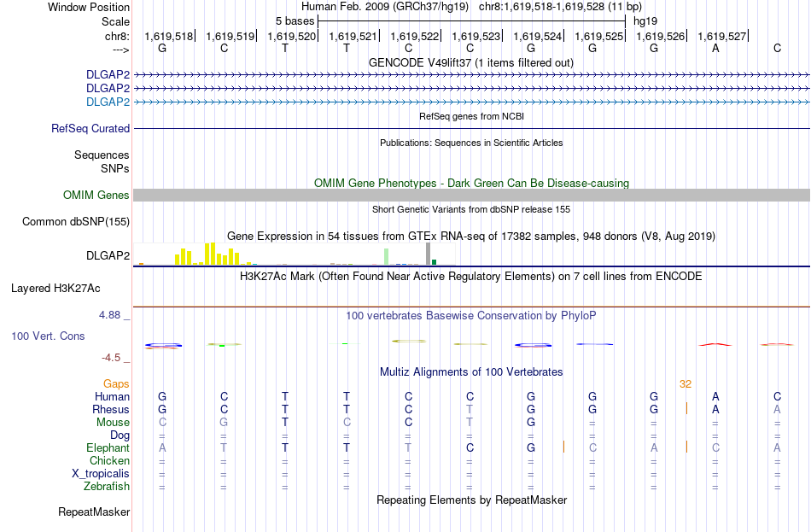Open the Common dbSNP(155) track label
This screenshot has height=532, width=811.
[75, 221]
